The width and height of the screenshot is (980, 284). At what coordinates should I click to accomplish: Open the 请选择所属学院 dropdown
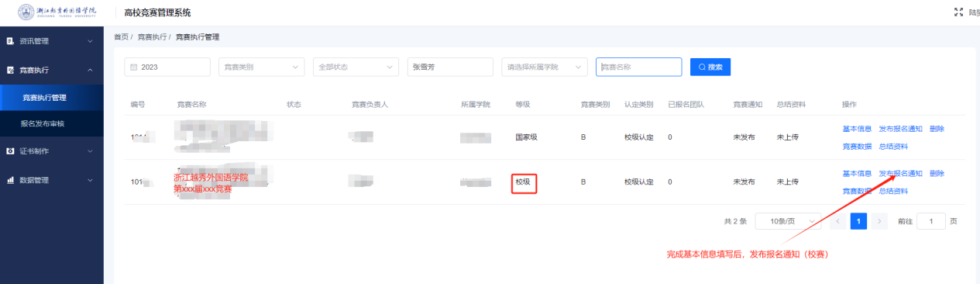[545, 68]
